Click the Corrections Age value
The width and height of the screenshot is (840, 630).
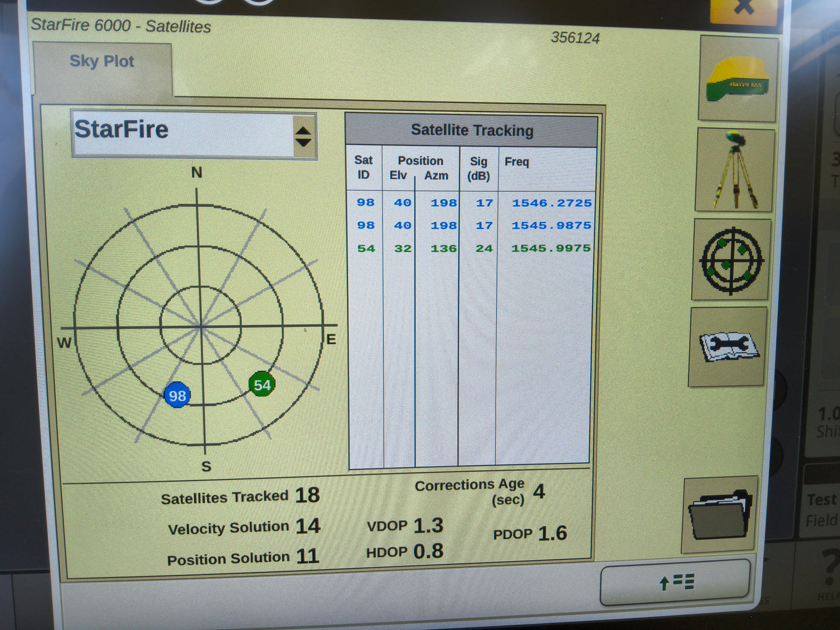click(539, 491)
